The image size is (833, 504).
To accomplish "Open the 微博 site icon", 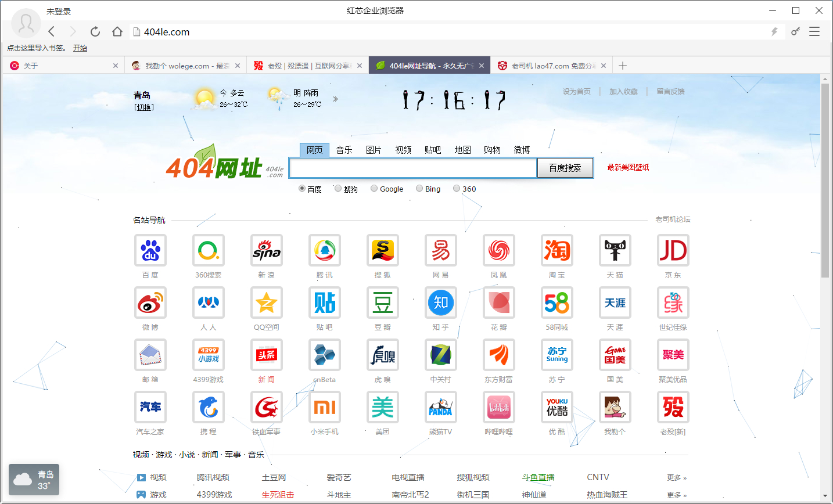I will click(x=150, y=303).
